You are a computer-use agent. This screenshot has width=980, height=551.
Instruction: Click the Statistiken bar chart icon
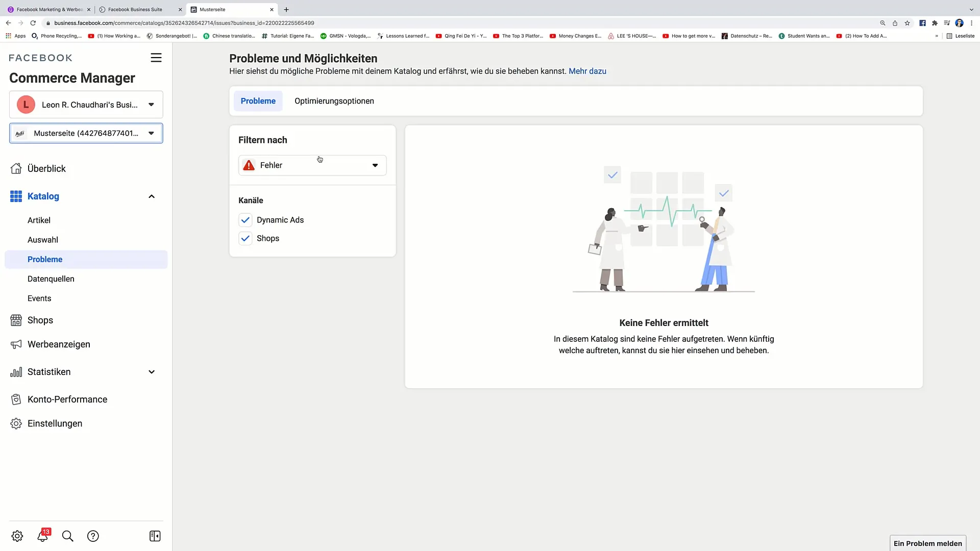pos(16,372)
